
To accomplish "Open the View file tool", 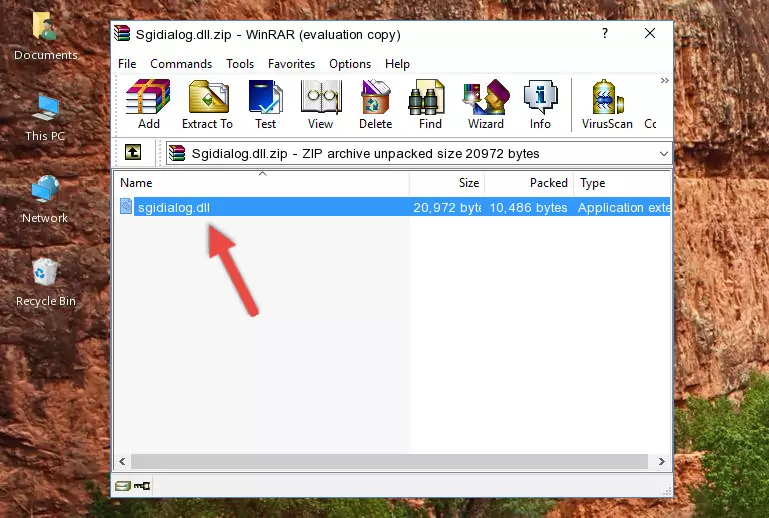I will tap(321, 104).
